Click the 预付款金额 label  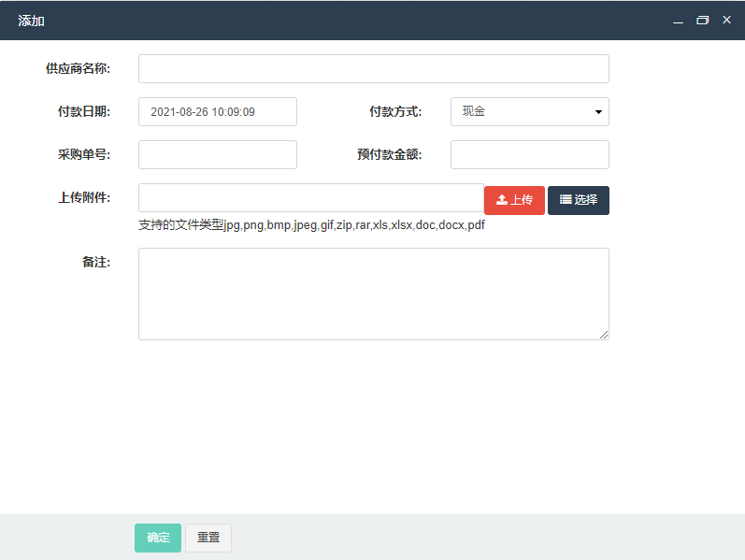(x=389, y=154)
